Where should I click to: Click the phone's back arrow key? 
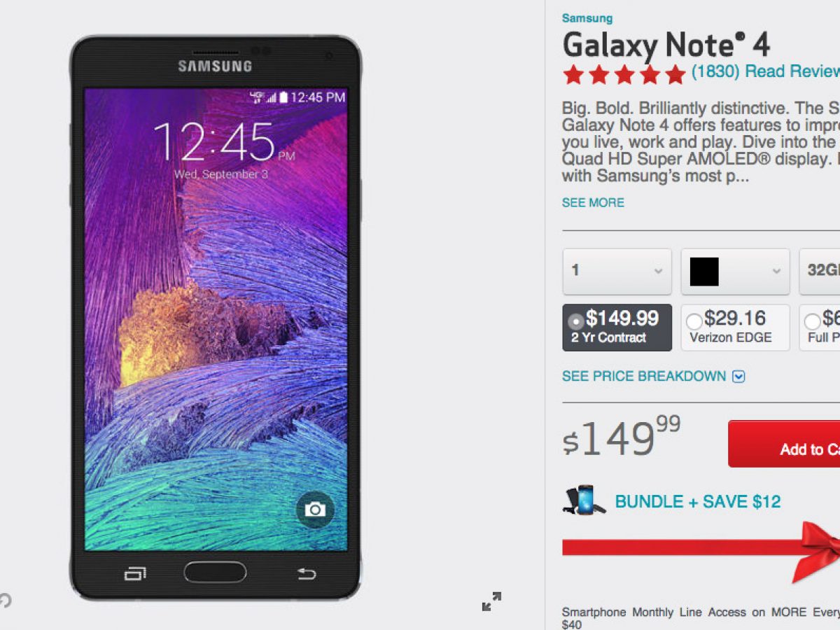click(307, 573)
